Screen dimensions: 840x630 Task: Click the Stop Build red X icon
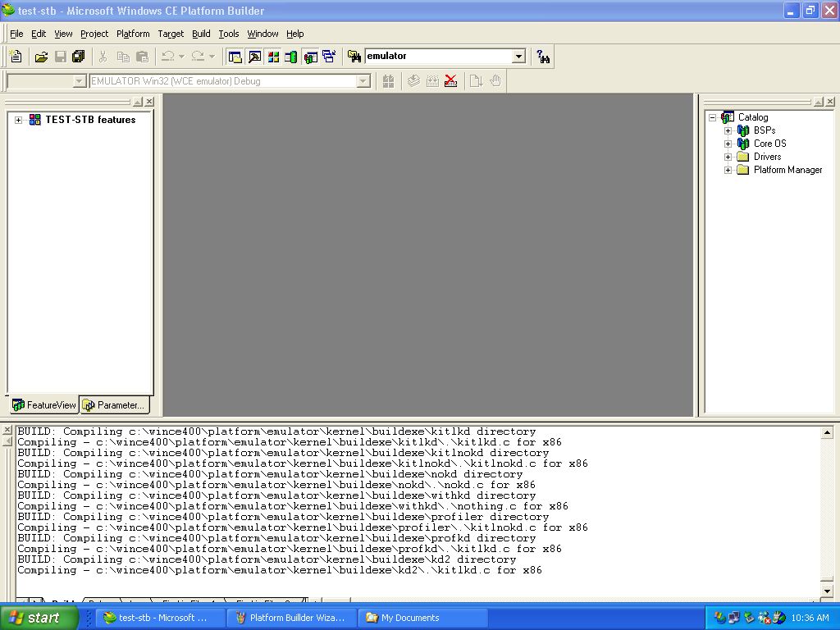pyautogui.click(x=451, y=81)
